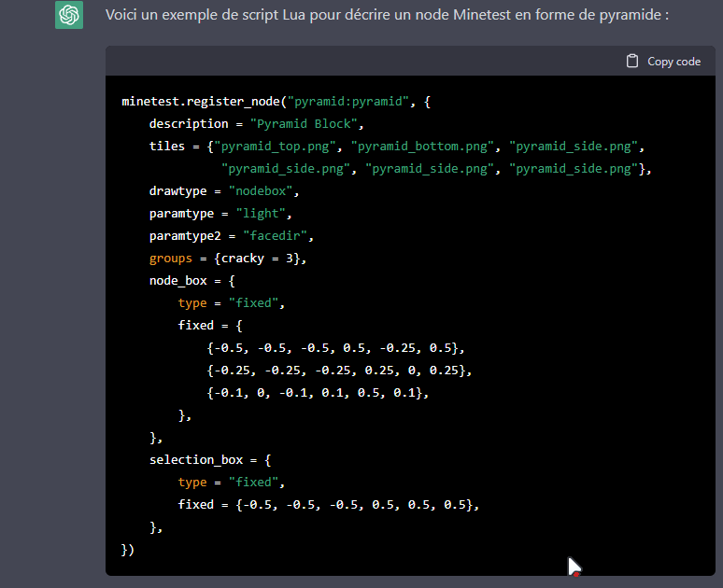Click the drawtype keyword
This screenshot has height=588, width=723.
[x=178, y=191]
